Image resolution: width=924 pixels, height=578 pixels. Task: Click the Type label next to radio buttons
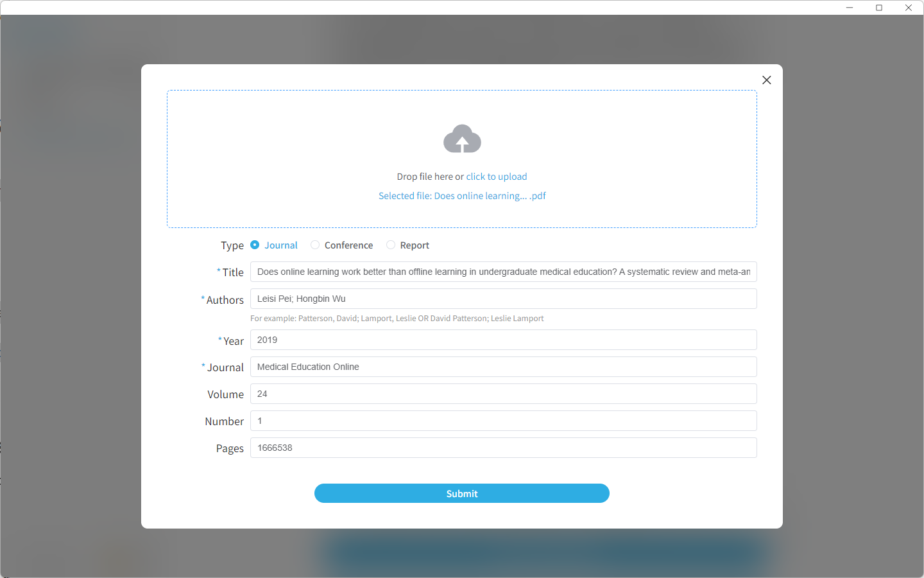click(x=232, y=245)
